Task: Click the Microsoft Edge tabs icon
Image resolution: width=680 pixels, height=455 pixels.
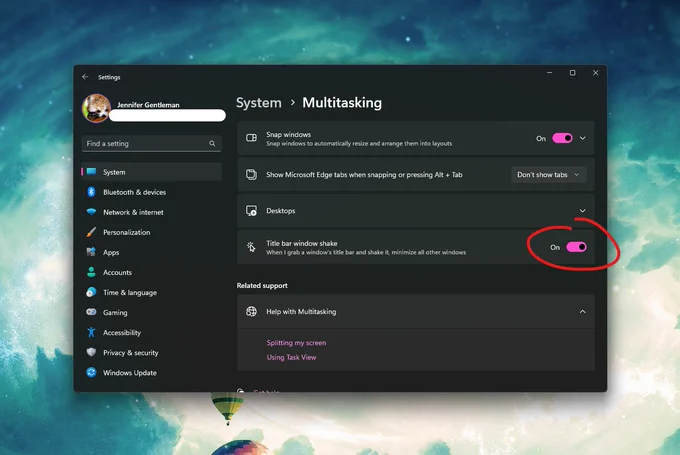Action: click(252, 174)
